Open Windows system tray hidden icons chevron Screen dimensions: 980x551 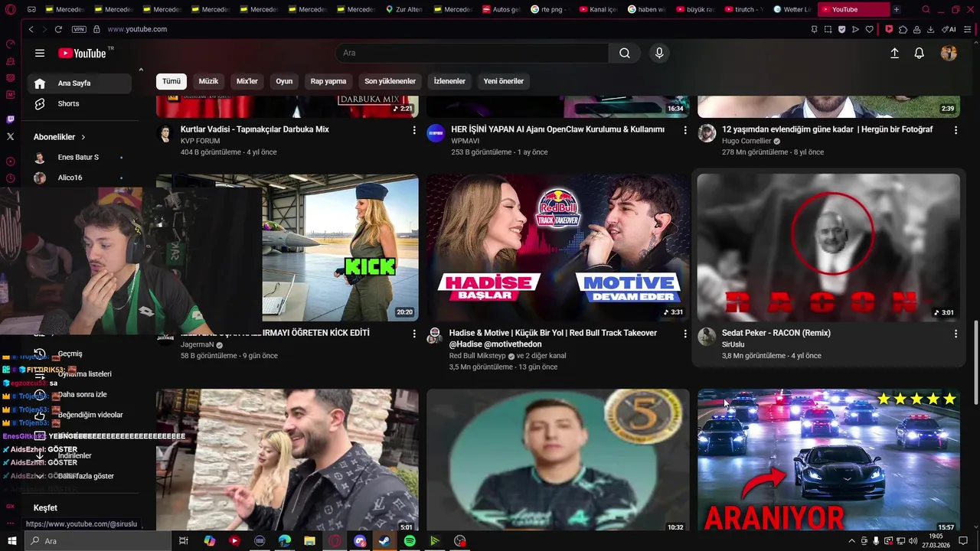[851, 541]
